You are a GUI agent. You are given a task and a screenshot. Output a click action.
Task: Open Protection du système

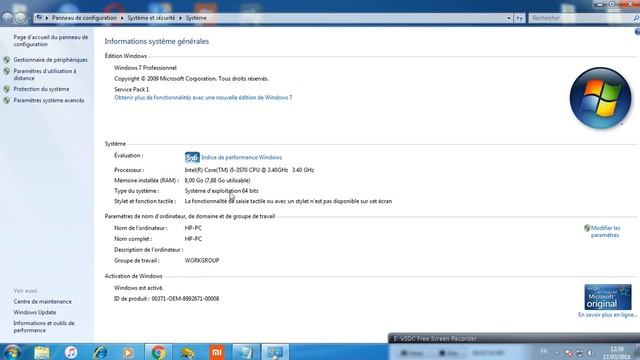pos(41,89)
